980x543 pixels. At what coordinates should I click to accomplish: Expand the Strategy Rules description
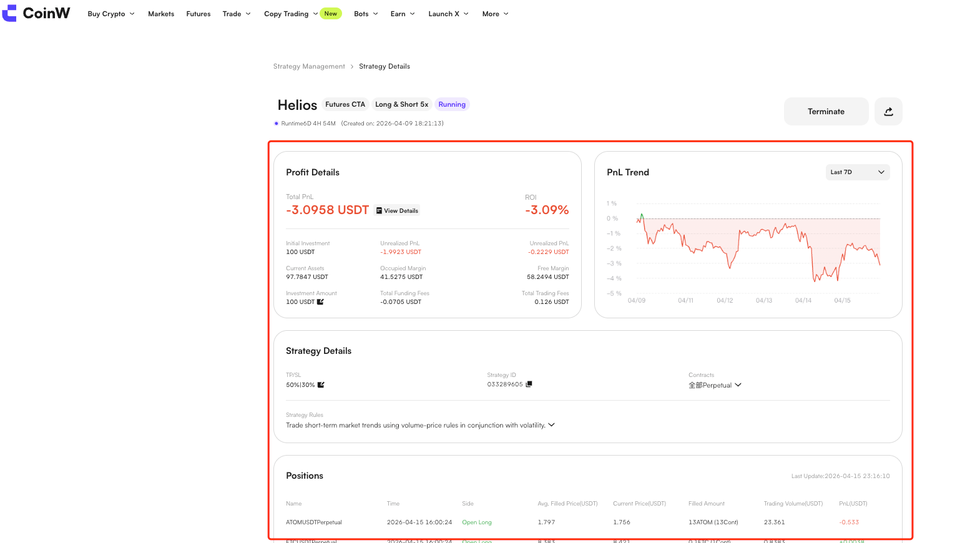pyautogui.click(x=551, y=425)
